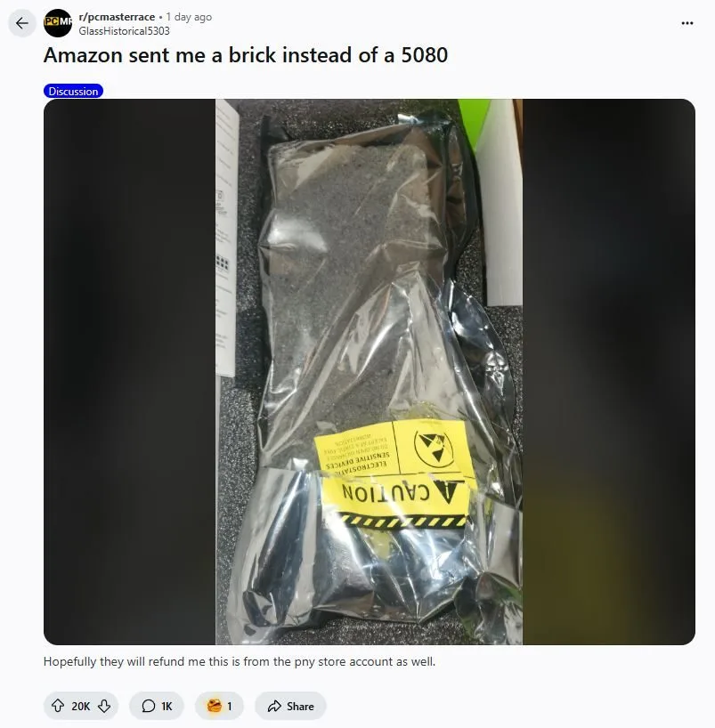The height and width of the screenshot is (728, 715).
Task: Click the award emoji icon
Action: (215, 706)
